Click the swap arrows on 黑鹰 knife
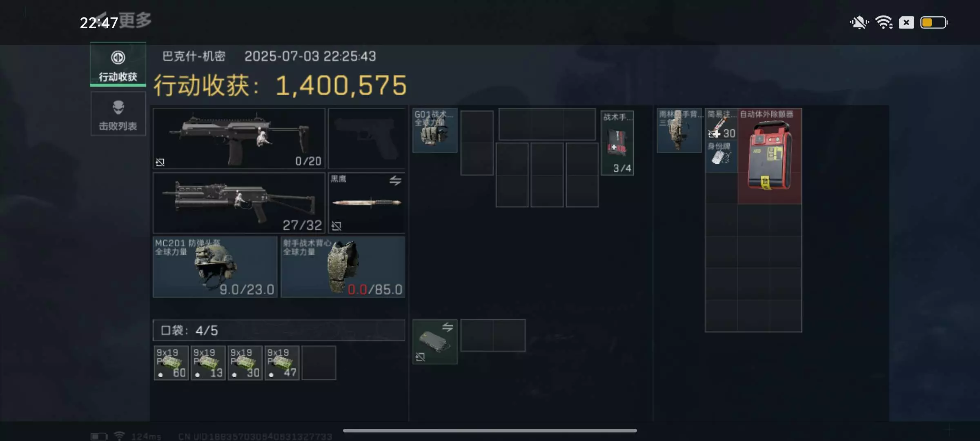 tap(395, 180)
